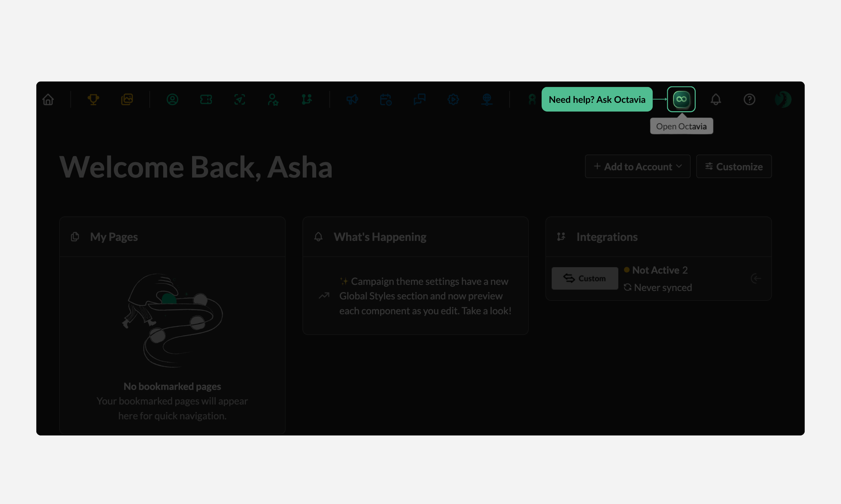Open the help question mark icon
The image size is (841, 504).
[x=749, y=99]
